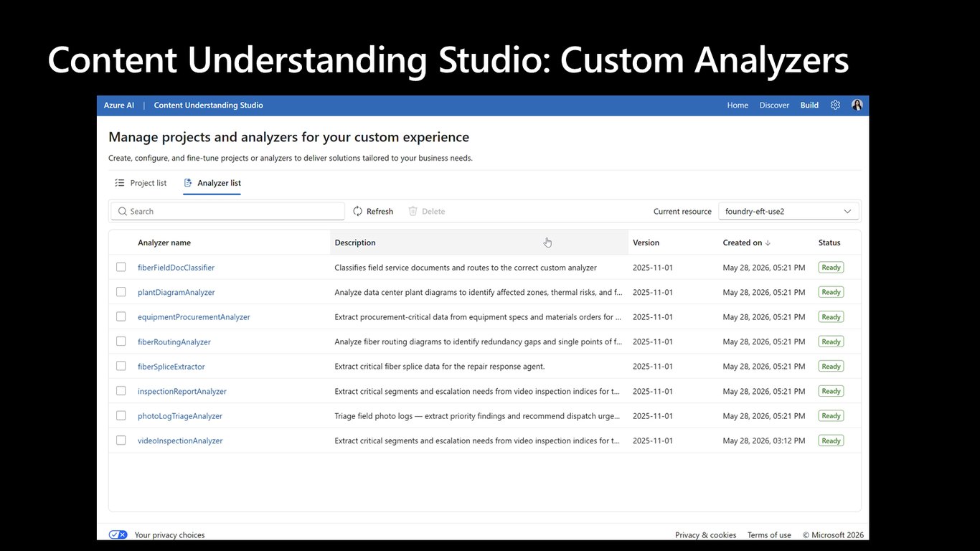Click the Created on sort arrow
The height and width of the screenshot is (551, 980).
click(x=768, y=242)
